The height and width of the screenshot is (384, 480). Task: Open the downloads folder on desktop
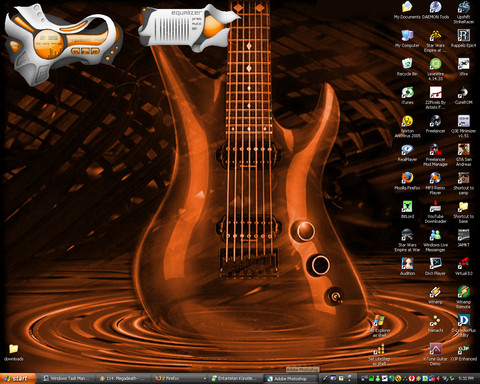coord(14,353)
